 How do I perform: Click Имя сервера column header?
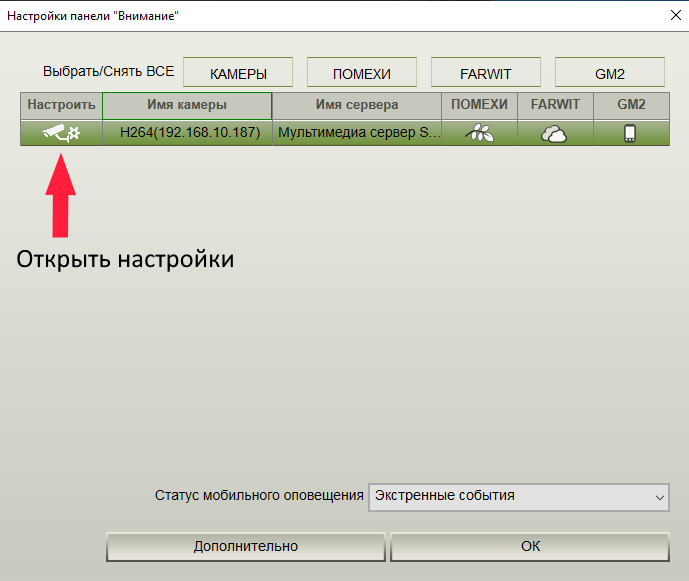click(x=357, y=105)
